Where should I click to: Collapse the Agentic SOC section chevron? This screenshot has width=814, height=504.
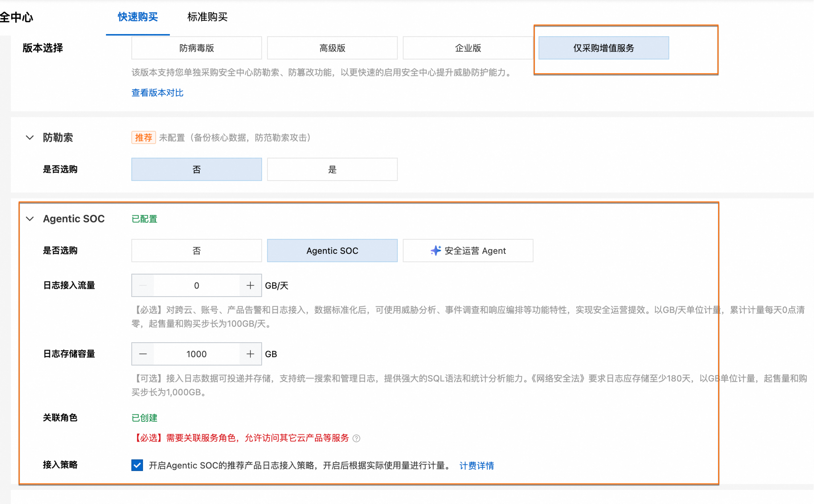(x=30, y=219)
